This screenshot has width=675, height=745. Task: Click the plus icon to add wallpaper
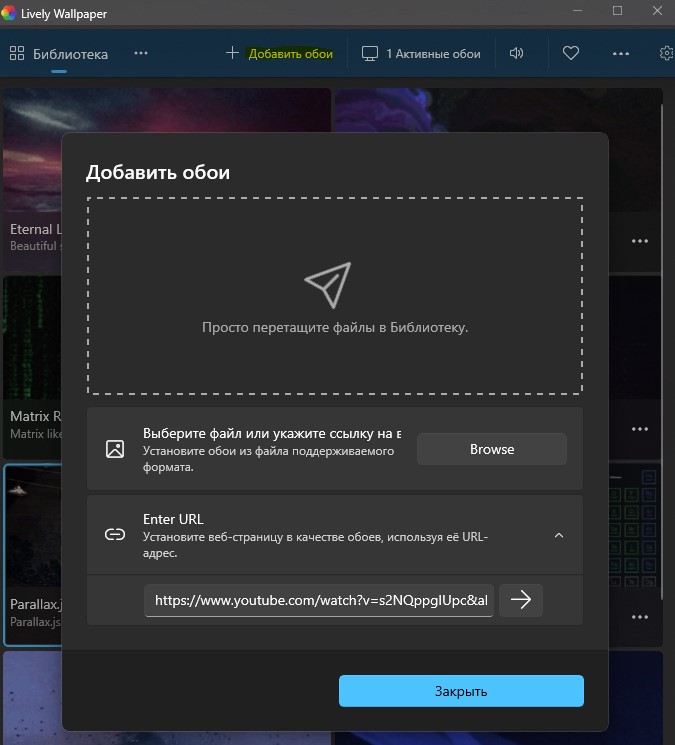232,53
